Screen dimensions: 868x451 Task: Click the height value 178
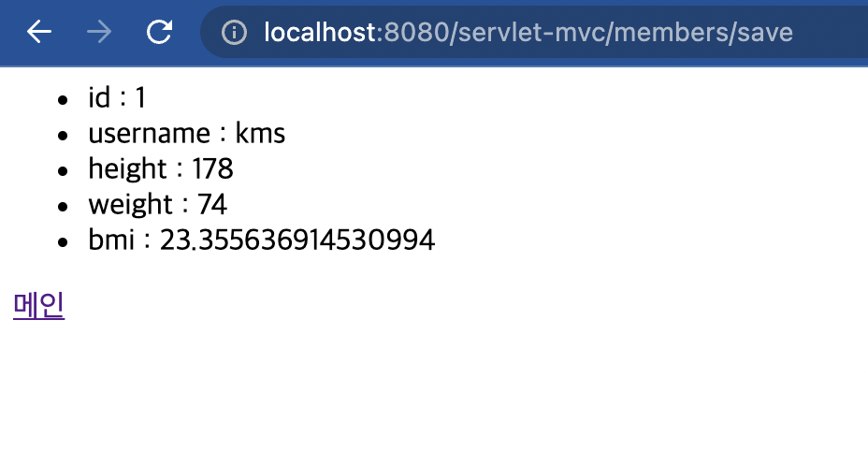pos(212,168)
